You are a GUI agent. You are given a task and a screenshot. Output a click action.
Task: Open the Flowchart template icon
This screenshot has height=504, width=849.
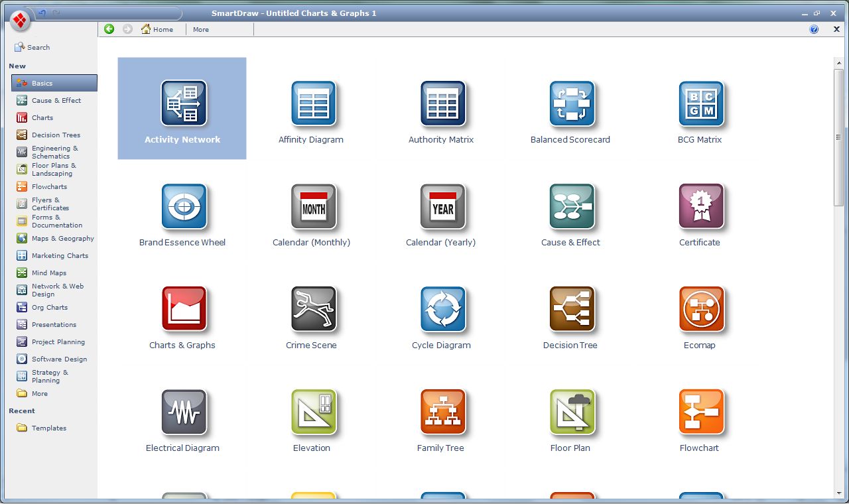701,411
